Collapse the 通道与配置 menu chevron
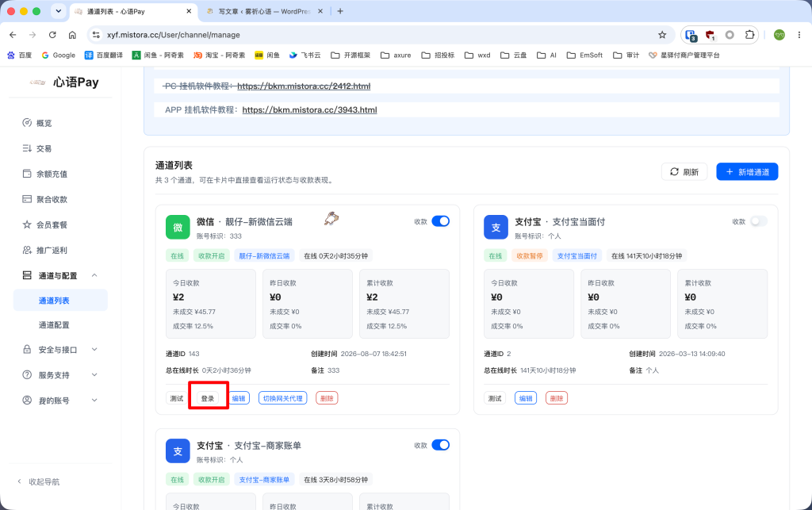The width and height of the screenshot is (812, 510). pyautogui.click(x=94, y=275)
